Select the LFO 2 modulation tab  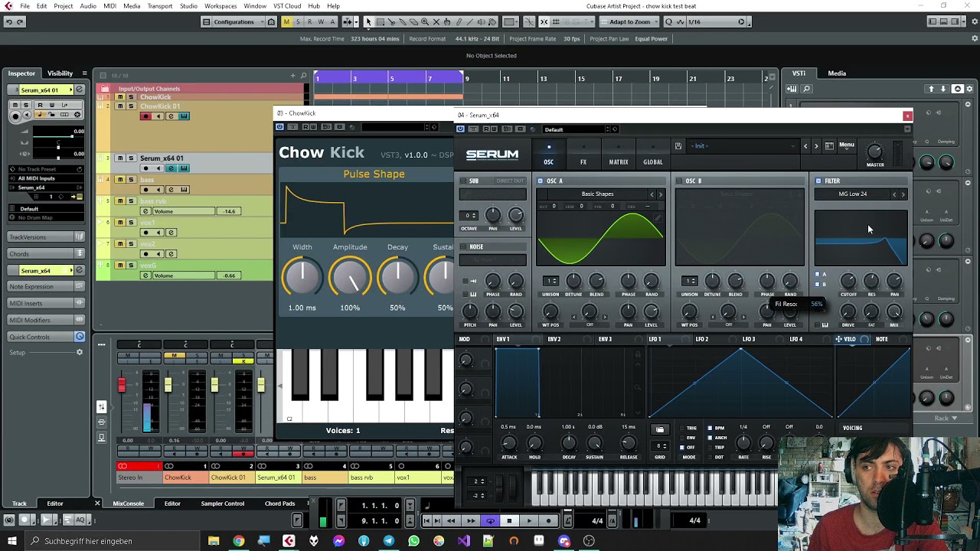[x=702, y=339]
